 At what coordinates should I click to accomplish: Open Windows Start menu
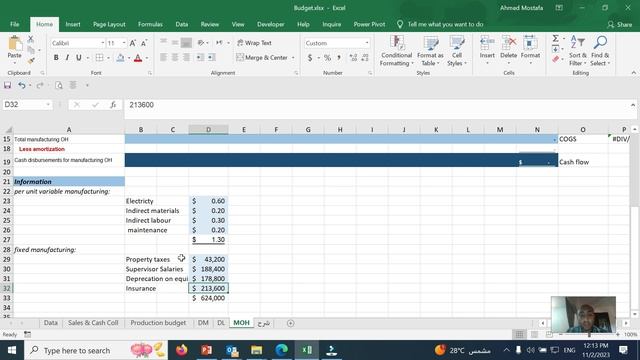click(12, 350)
